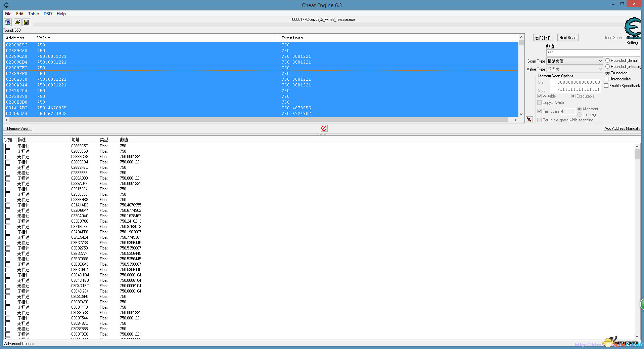Click the Start address field
The height and width of the screenshot is (349, 644).
575,82
